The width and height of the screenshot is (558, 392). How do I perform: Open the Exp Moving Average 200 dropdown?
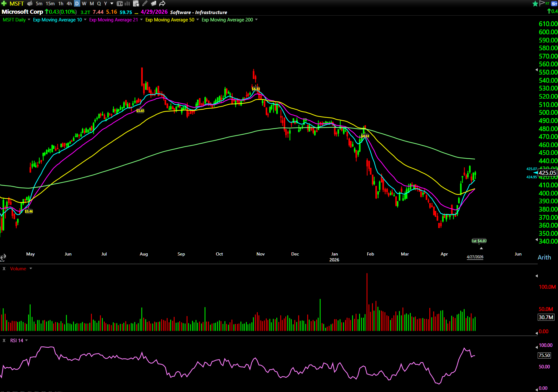tap(256, 20)
